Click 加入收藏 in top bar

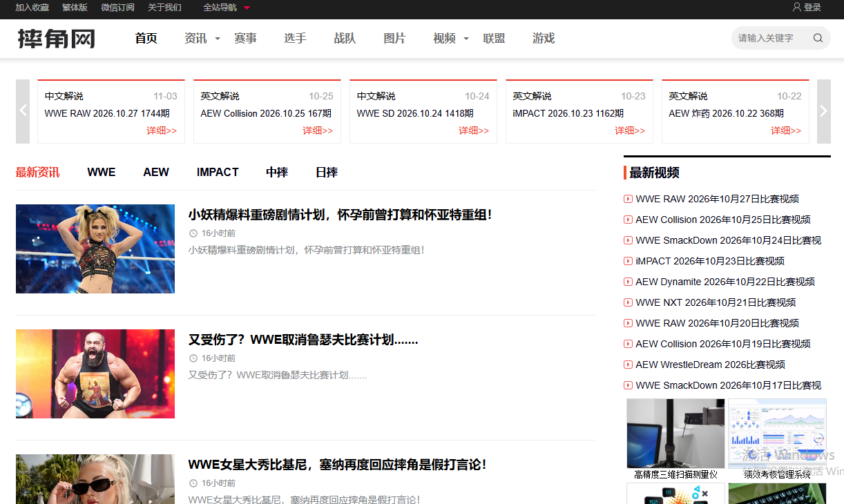tap(32, 8)
